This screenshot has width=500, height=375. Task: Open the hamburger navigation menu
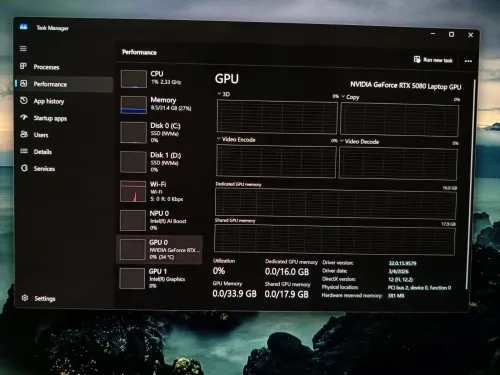[x=23, y=49]
